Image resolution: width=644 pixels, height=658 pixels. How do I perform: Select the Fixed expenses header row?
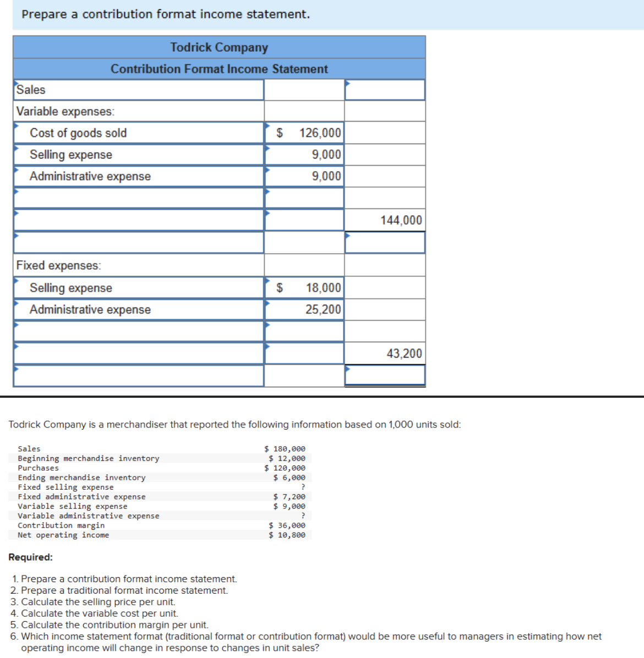pos(138,265)
